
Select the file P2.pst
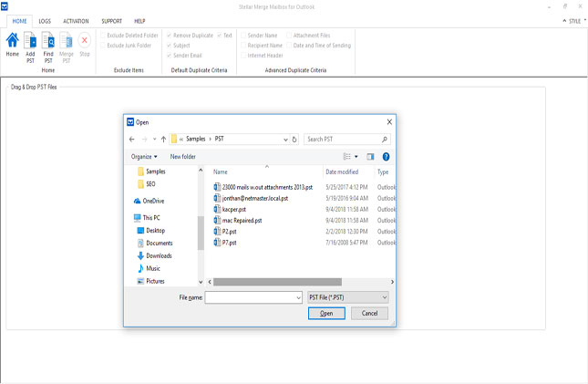click(225, 232)
